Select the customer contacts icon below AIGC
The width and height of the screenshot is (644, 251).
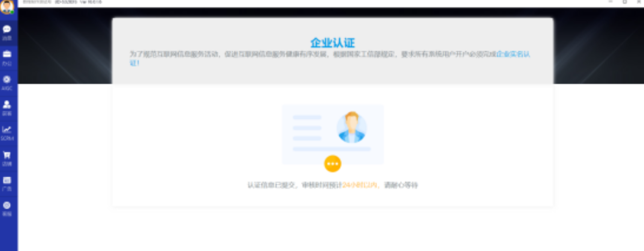(8, 105)
